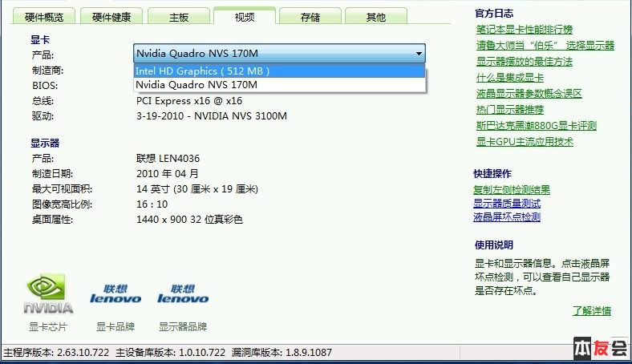
Task: Click the Lenovo logo above 显卡品牌
Action: (115, 294)
